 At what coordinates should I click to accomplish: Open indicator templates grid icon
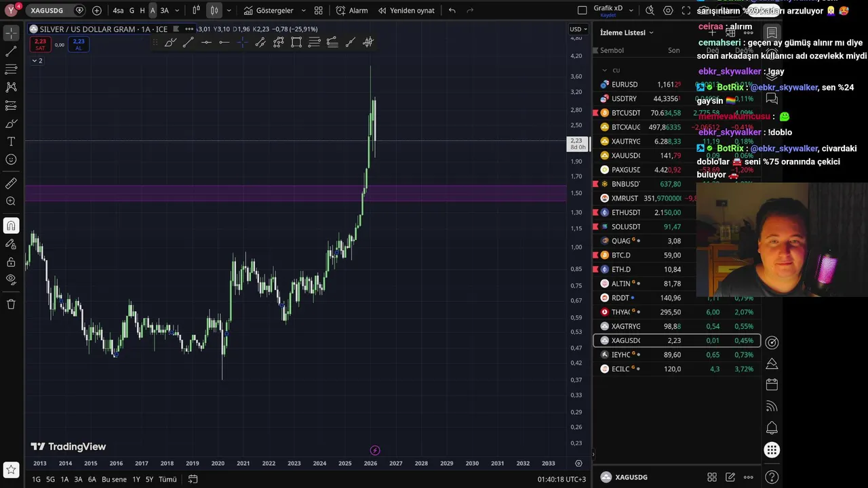coord(319,10)
